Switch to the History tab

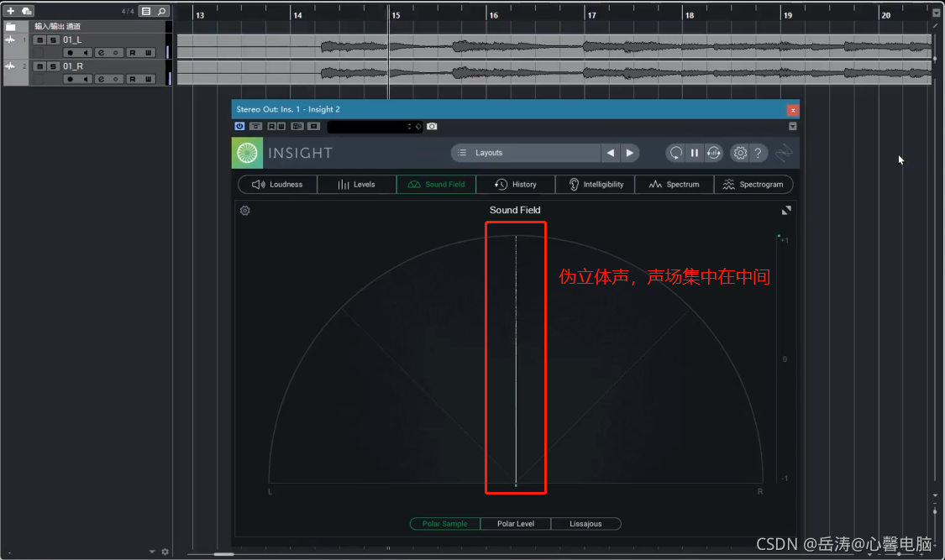coord(516,184)
